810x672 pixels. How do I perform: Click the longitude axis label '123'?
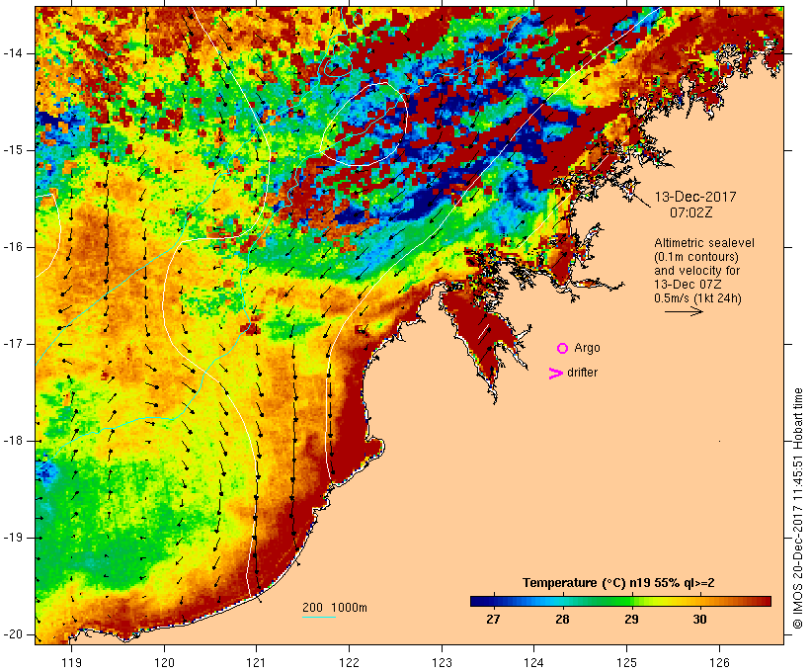[442, 662]
